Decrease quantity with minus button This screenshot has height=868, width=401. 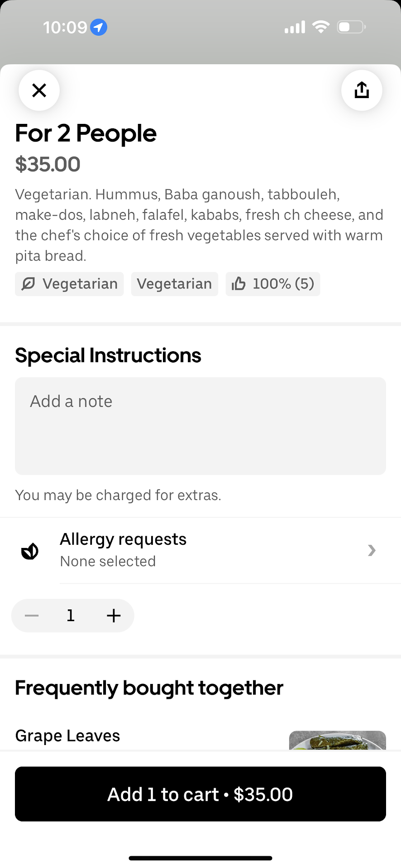pos(32,615)
